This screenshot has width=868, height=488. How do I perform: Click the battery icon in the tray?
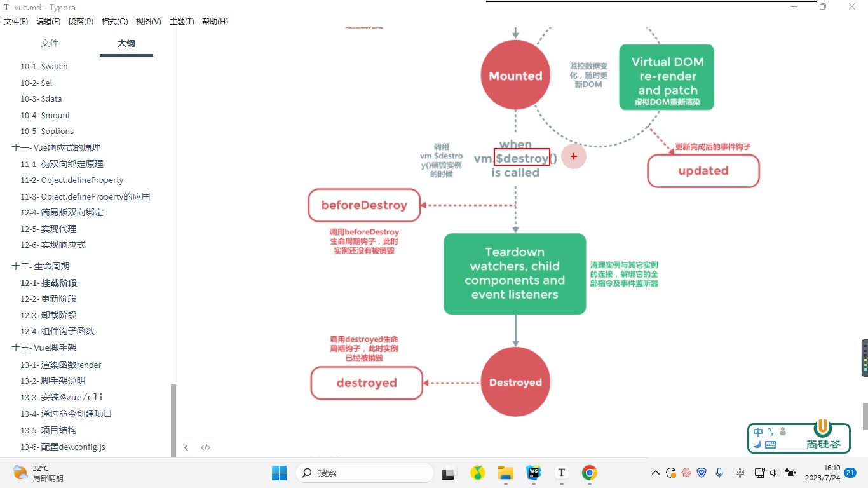[790, 473]
